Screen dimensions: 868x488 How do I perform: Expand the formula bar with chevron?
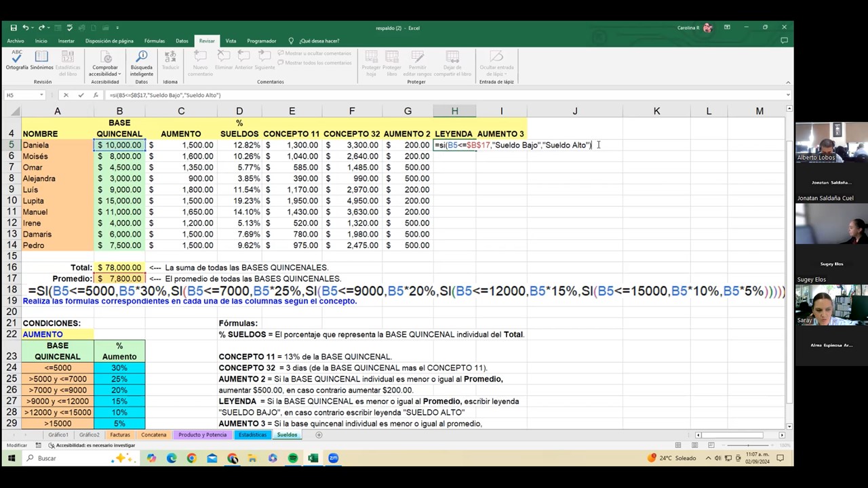(788, 95)
